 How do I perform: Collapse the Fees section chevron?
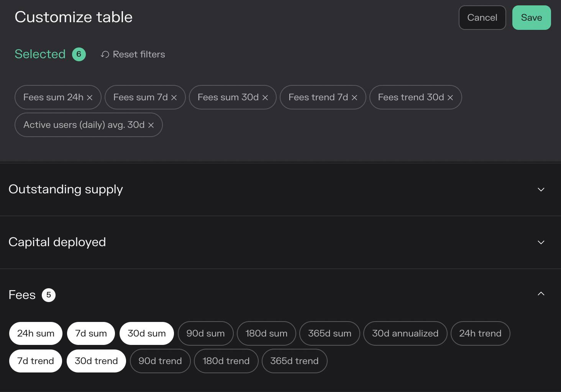[x=541, y=294]
